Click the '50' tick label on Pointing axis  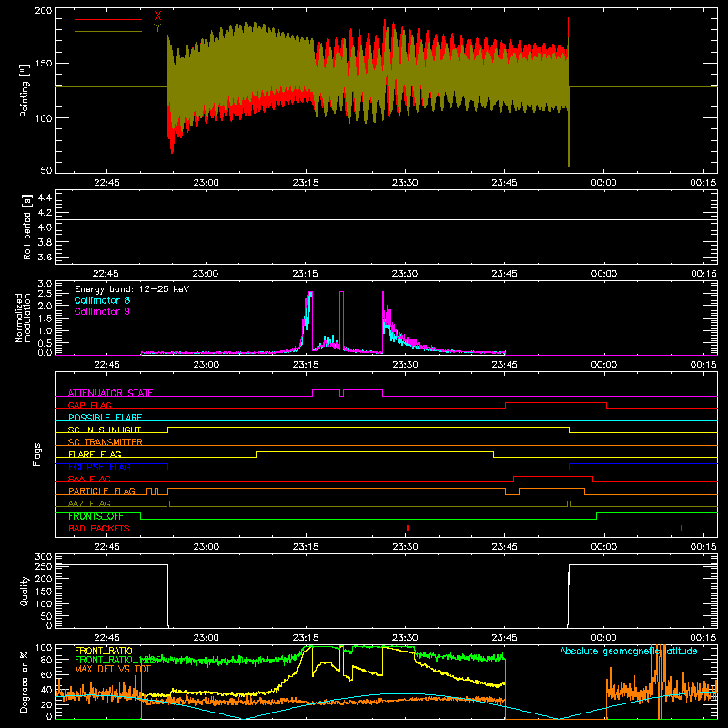click(46, 170)
